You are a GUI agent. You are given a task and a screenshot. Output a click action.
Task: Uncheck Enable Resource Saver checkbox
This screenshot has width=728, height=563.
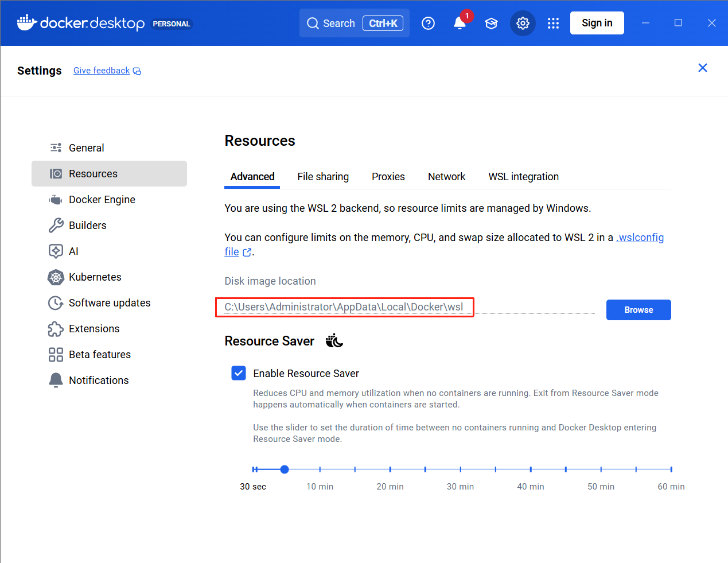coord(239,373)
